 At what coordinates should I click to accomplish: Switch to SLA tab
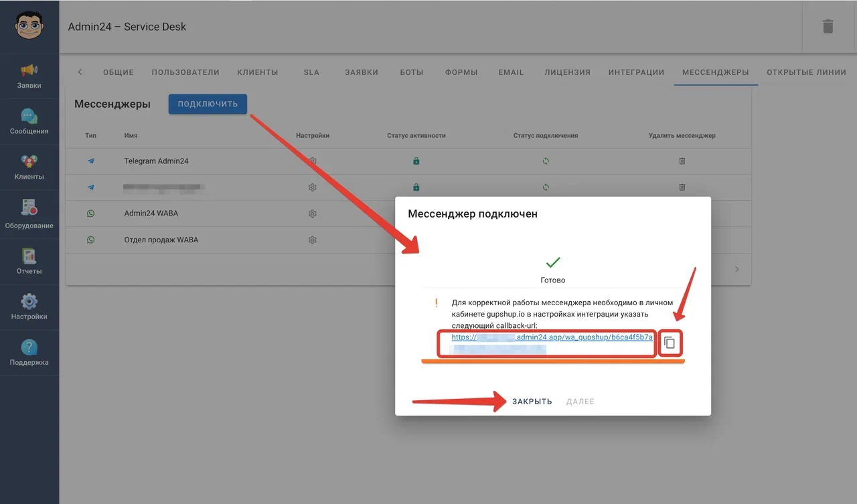point(311,72)
